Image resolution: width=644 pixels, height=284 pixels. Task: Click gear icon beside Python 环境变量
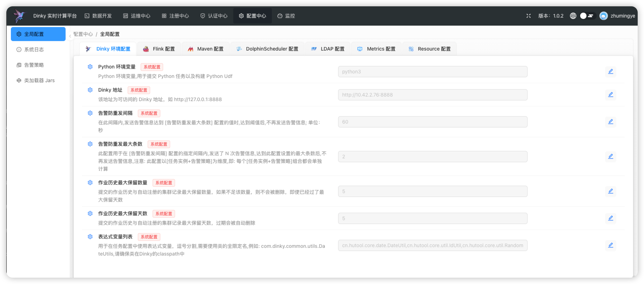coord(90,67)
